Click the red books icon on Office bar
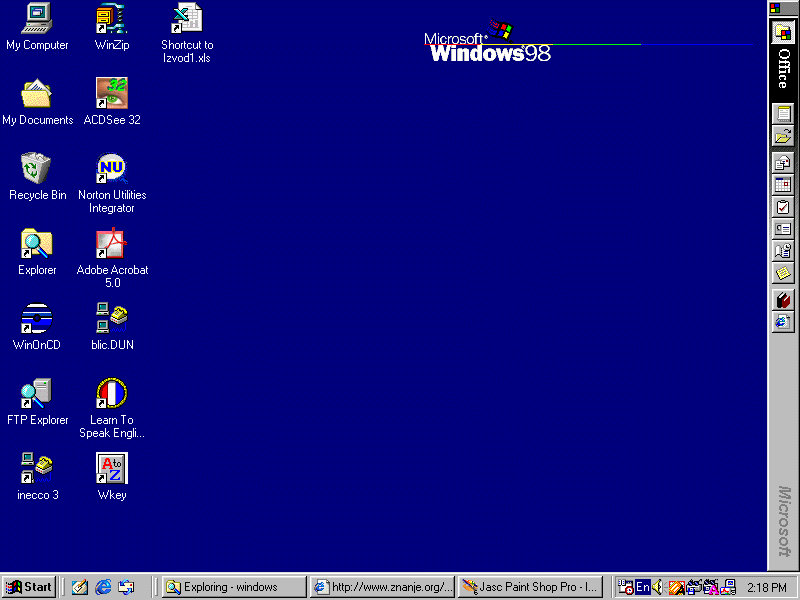This screenshot has width=800, height=600. (783, 299)
